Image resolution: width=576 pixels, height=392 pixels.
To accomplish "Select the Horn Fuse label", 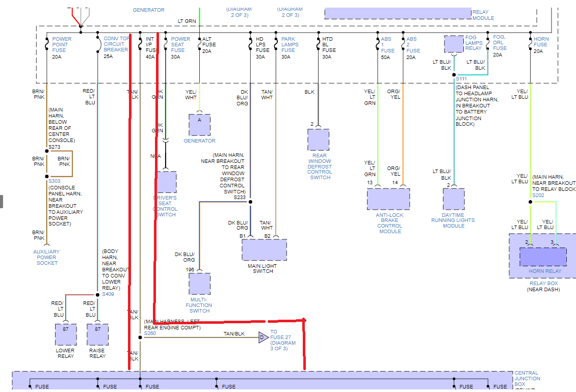I will (541, 42).
